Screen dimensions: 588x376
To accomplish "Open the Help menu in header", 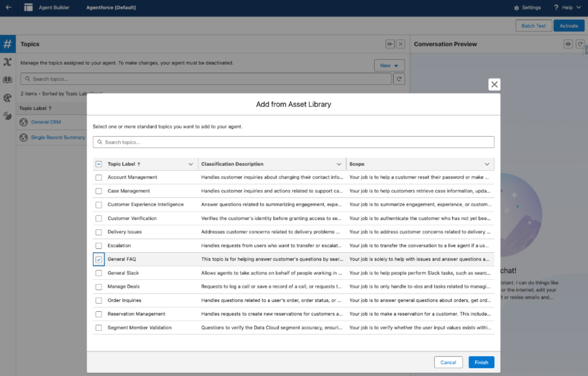I will pyautogui.click(x=564, y=8).
